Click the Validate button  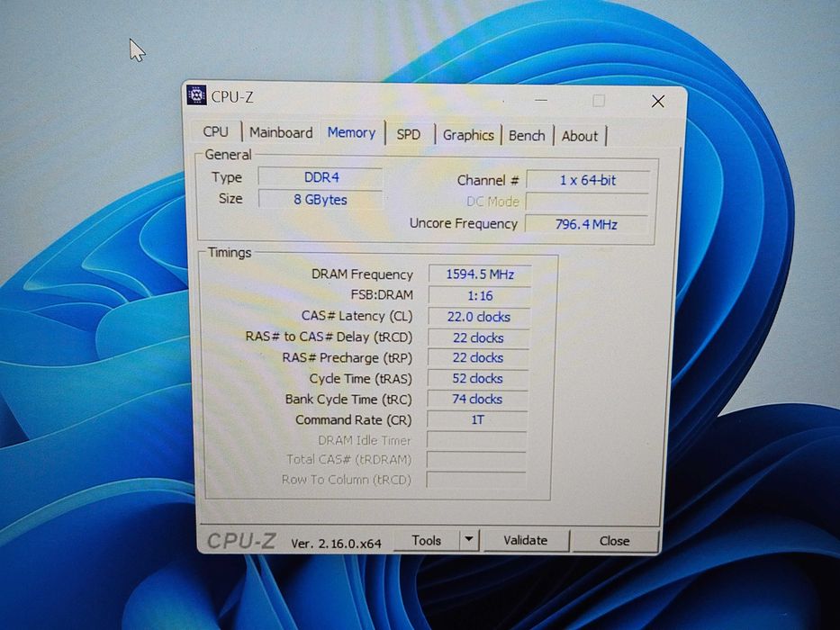coord(526,541)
